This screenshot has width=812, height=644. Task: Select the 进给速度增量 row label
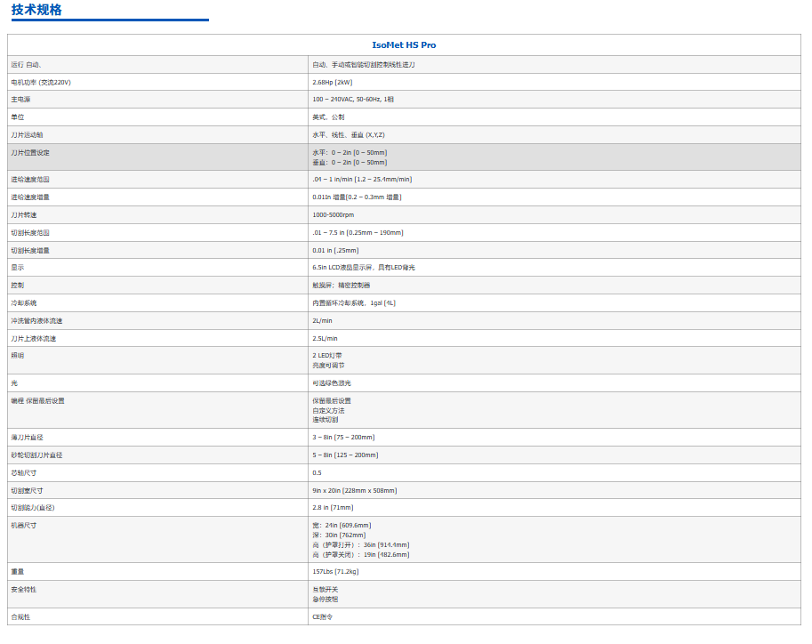30,197
